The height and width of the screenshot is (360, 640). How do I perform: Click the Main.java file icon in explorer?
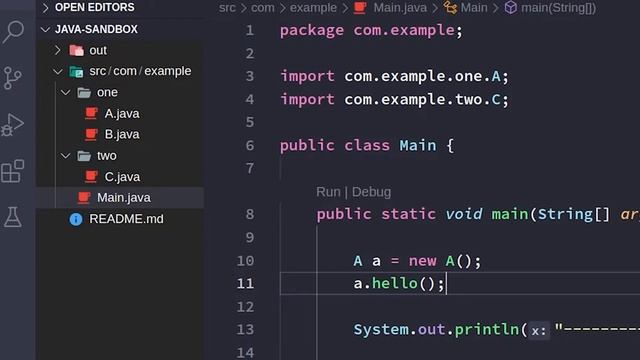[84, 198]
